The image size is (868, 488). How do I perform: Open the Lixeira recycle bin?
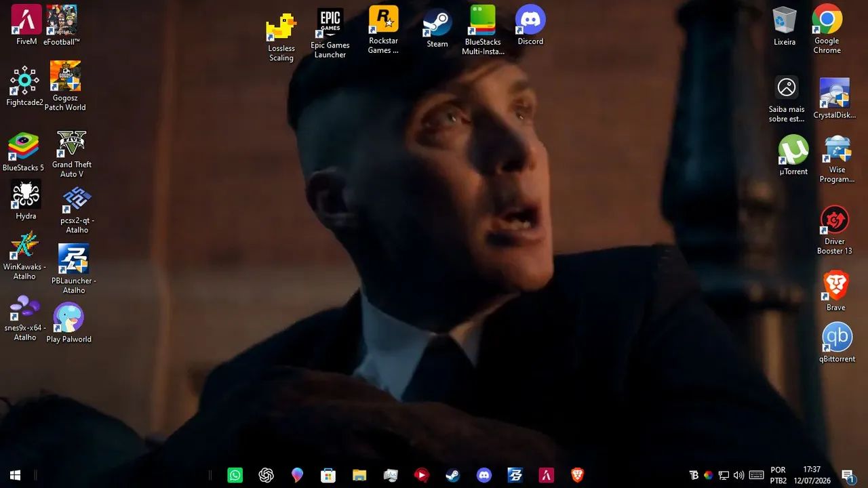[785, 26]
